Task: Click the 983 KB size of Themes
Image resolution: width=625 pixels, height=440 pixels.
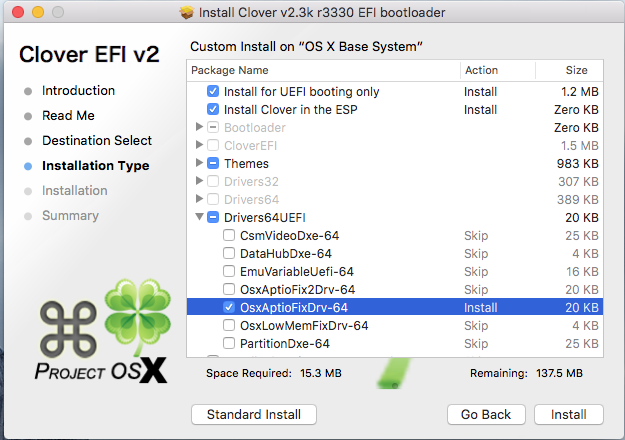Action: click(x=578, y=163)
